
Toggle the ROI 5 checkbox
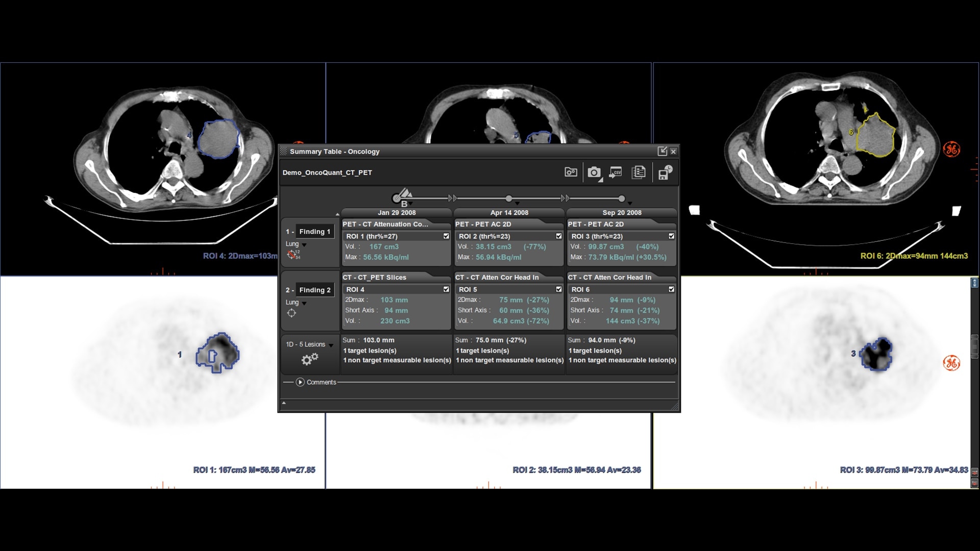pos(559,289)
